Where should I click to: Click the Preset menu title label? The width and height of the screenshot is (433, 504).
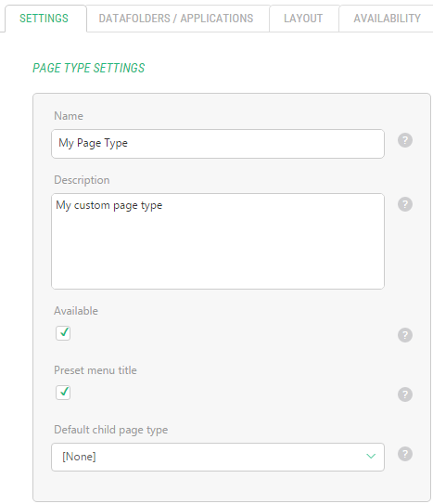96,370
